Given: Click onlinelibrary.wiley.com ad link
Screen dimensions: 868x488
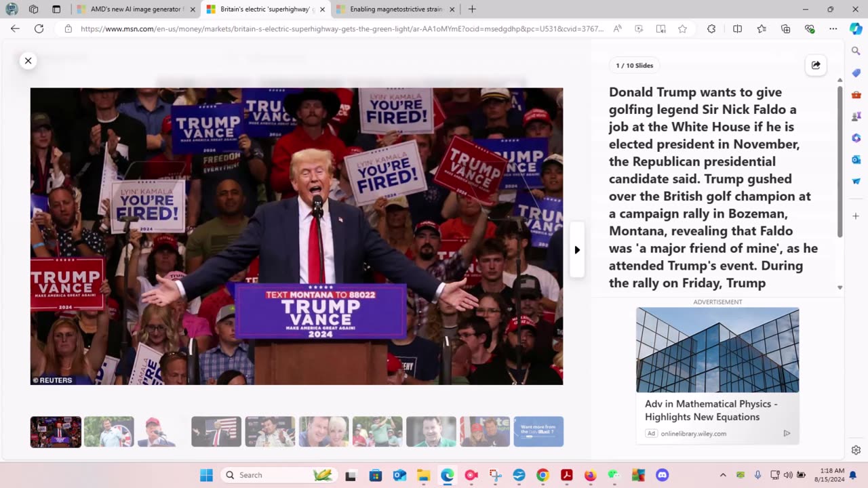Looking at the screenshot, I should click(693, 434).
